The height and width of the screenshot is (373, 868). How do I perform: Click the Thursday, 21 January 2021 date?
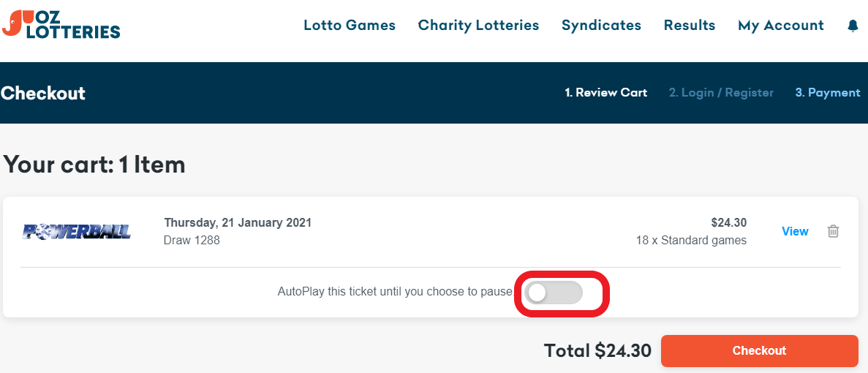[x=238, y=223]
